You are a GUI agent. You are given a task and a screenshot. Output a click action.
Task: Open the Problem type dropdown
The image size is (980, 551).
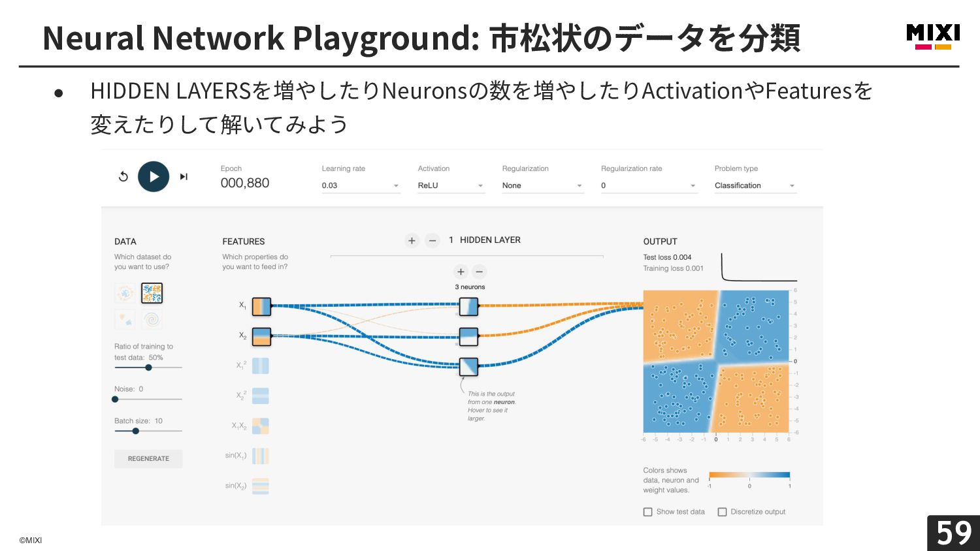tap(755, 185)
